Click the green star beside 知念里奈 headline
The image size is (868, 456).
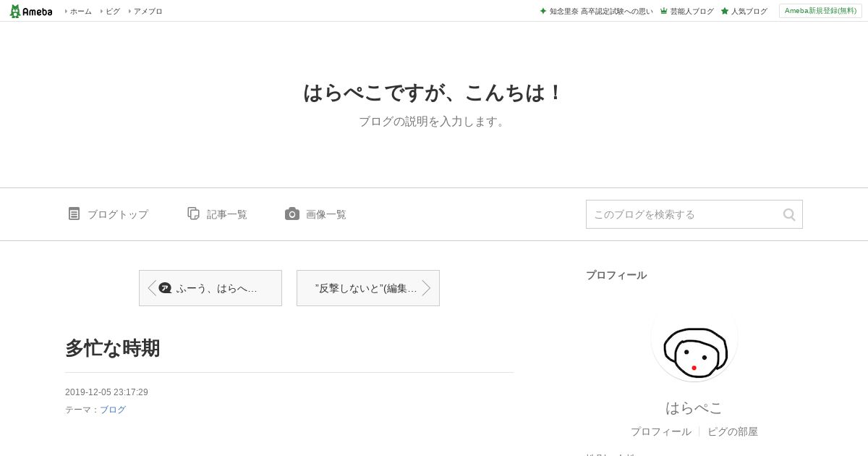click(543, 11)
